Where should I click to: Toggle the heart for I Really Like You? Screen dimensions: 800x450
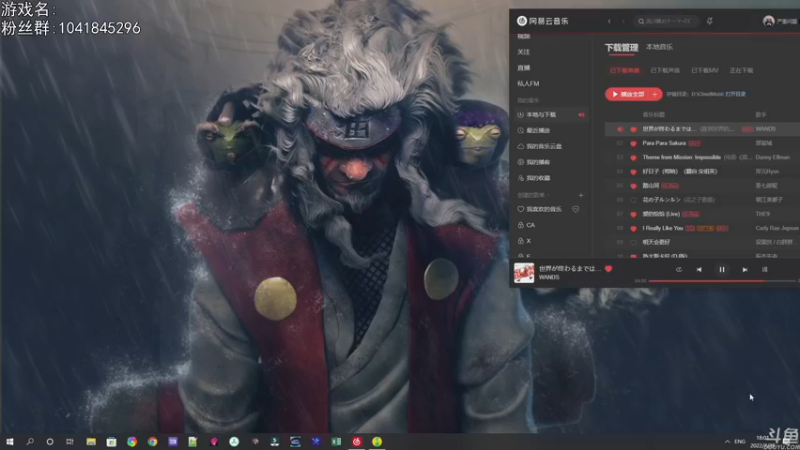pyautogui.click(x=634, y=229)
